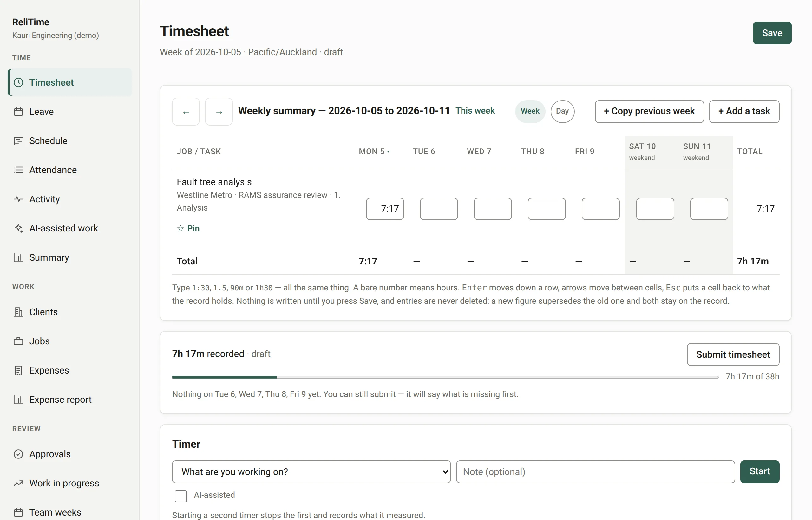Click the Schedule sidebar icon
This screenshot has width=812, height=520.
(x=18, y=141)
